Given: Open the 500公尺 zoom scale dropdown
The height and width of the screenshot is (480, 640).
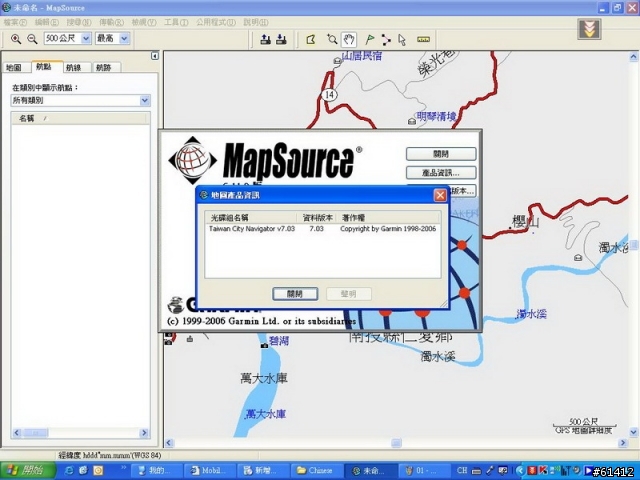Looking at the screenshot, I should click(86, 38).
